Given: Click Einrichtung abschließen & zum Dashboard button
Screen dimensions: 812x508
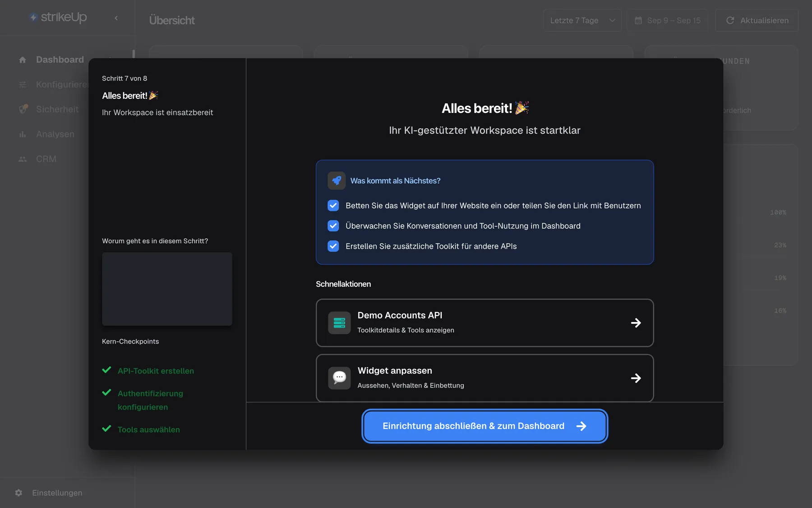Looking at the screenshot, I should (484, 426).
